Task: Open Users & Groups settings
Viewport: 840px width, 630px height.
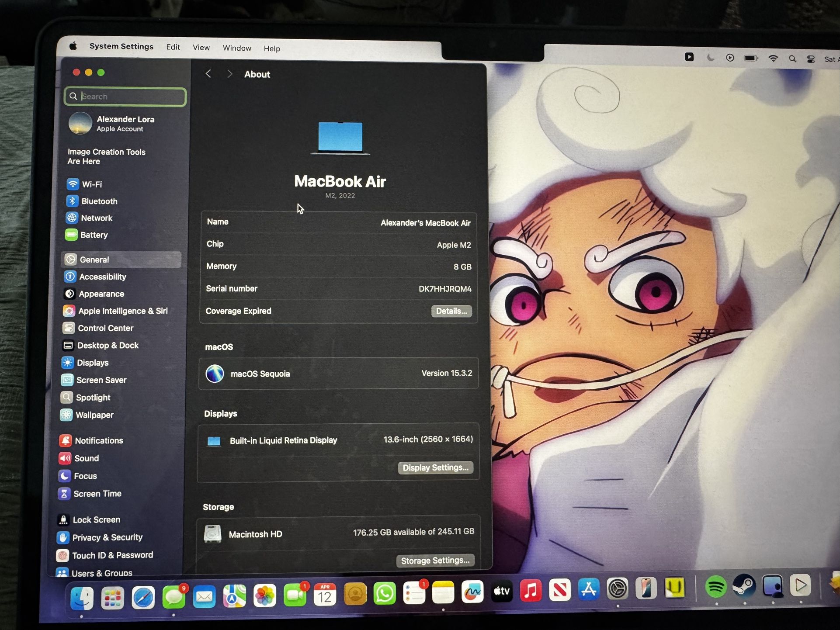Action: pyautogui.click(x=94, y=573)
